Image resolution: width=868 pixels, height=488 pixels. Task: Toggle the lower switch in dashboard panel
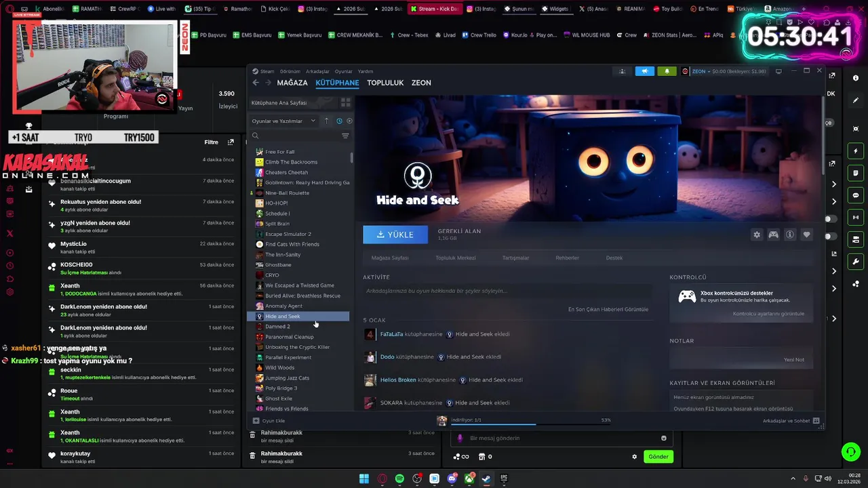tap(831, 237)
